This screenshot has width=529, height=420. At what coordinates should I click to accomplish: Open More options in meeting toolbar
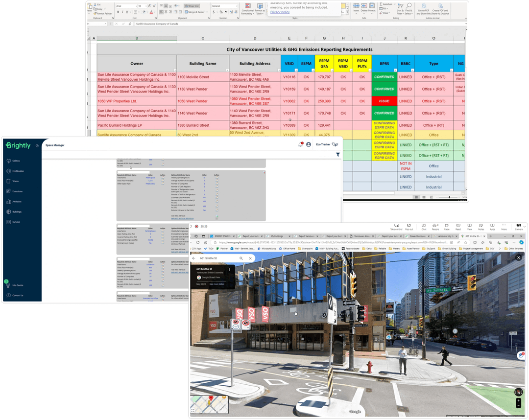click(504, 227)
